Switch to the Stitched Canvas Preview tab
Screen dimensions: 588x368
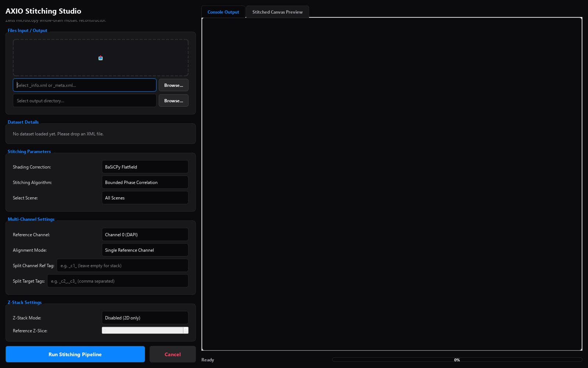(x=277, y=12)
